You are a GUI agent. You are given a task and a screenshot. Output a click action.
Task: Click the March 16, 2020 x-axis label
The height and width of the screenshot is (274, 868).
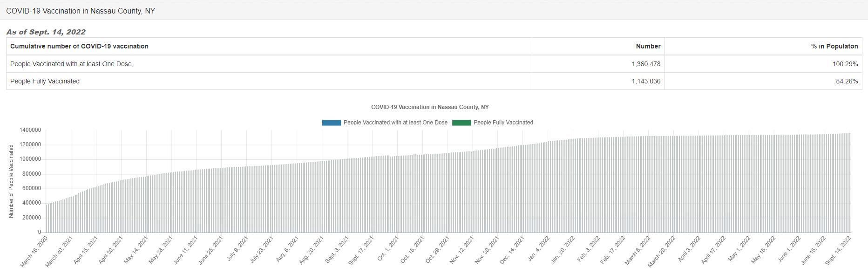(34, 251)
